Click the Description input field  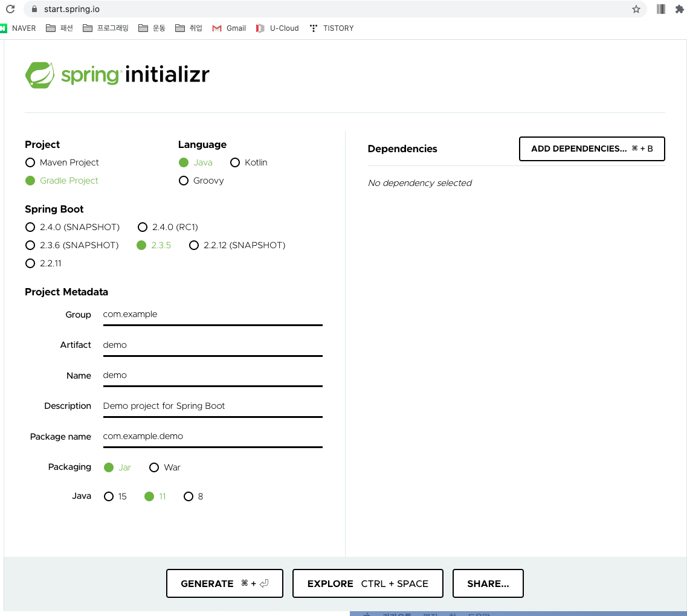coord(213,406)
